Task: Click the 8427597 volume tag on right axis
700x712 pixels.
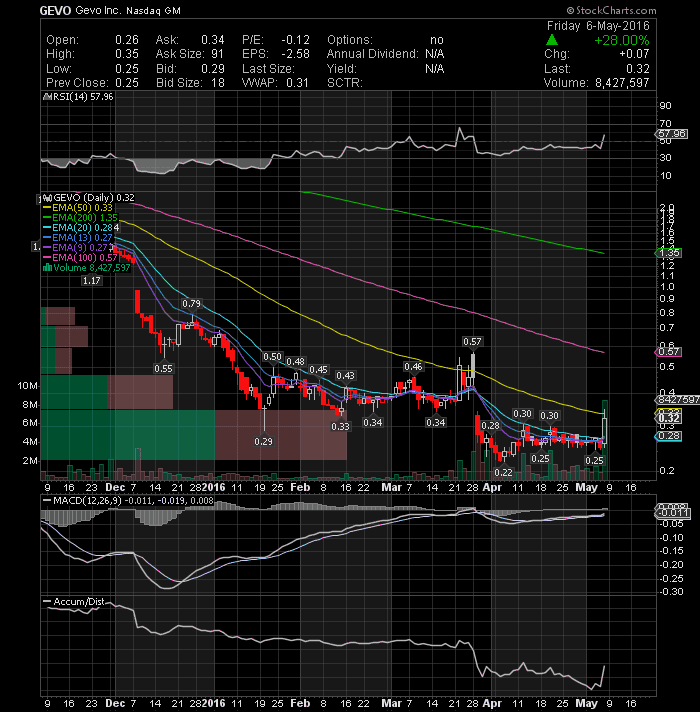Action: click(x=677, y=400)
